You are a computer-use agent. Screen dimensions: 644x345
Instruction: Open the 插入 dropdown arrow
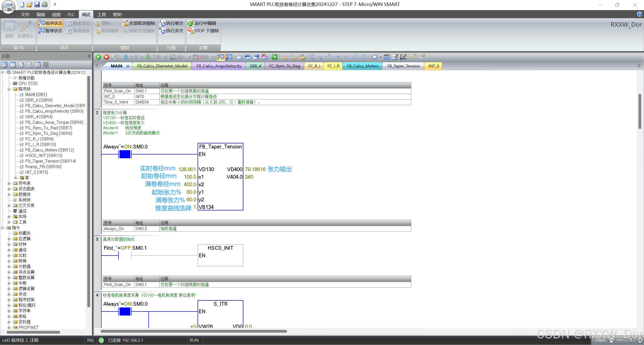tap(190, 57)
